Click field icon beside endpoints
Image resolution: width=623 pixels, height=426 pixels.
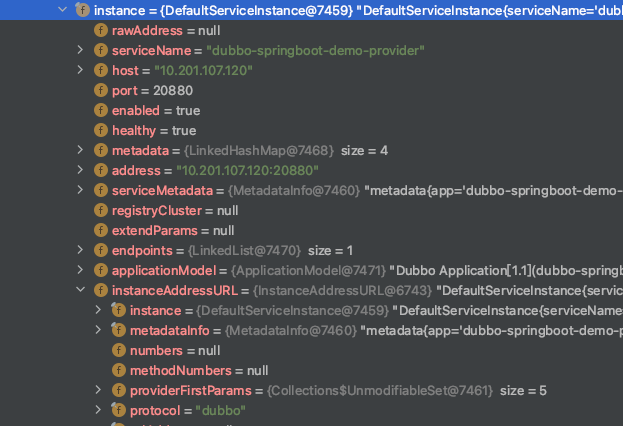[101, 250]
